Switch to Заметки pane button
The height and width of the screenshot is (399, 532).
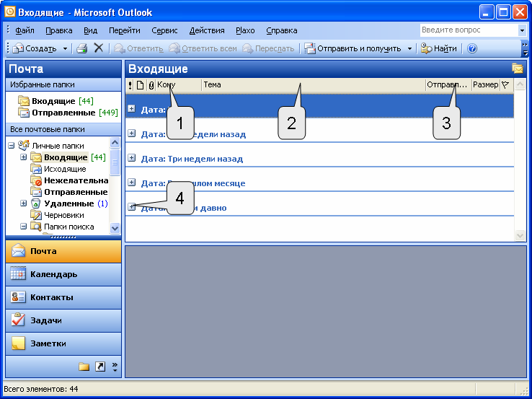[63, 343]
